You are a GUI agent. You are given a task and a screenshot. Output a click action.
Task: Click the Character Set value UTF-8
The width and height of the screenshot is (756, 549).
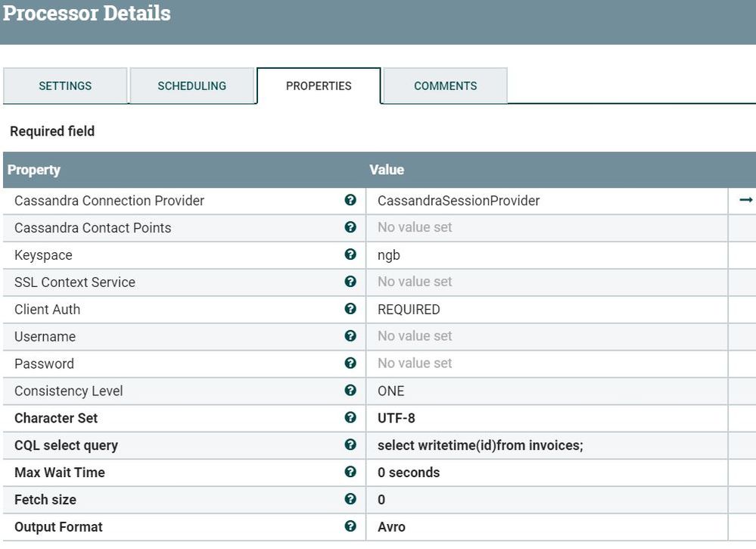(x=397, y=418)
